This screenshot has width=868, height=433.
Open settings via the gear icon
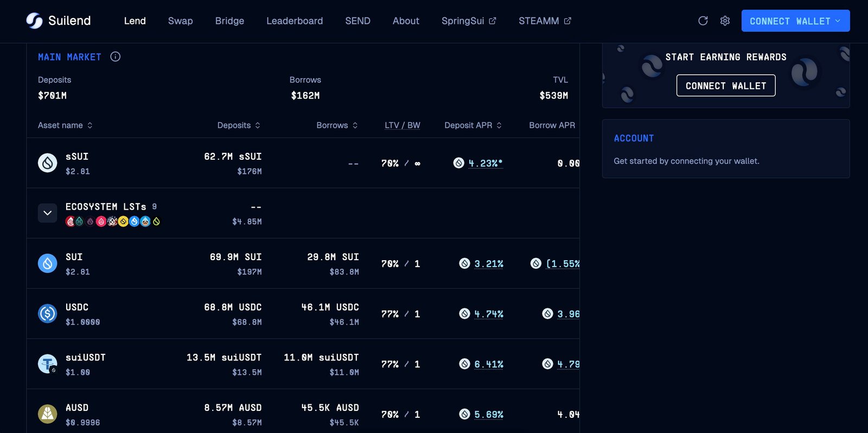coord(725,21)
